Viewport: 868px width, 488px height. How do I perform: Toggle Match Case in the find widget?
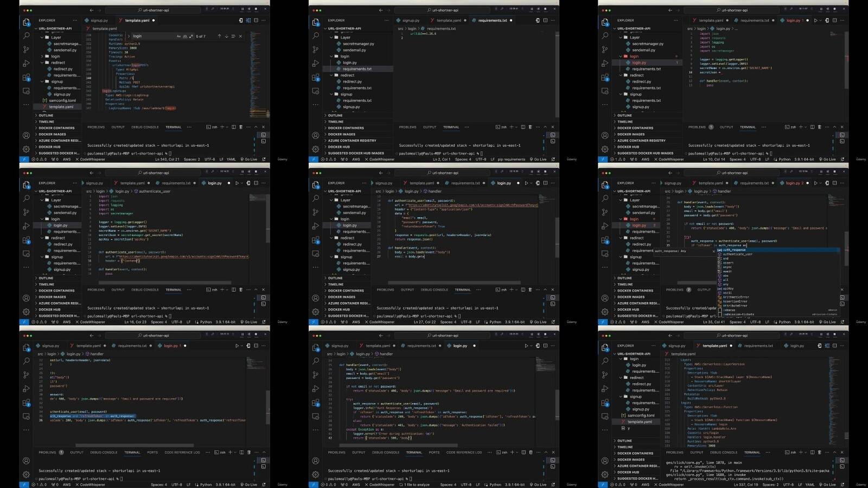point(178,36)
